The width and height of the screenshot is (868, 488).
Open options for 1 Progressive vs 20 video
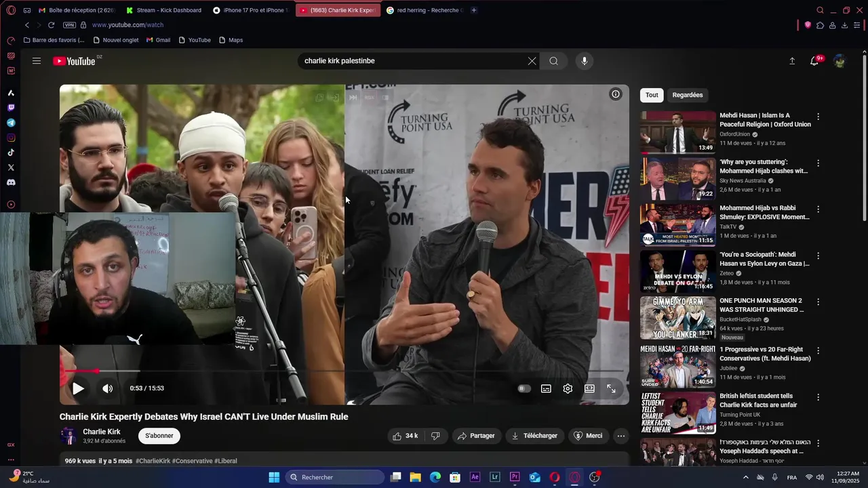coord(818,351)
